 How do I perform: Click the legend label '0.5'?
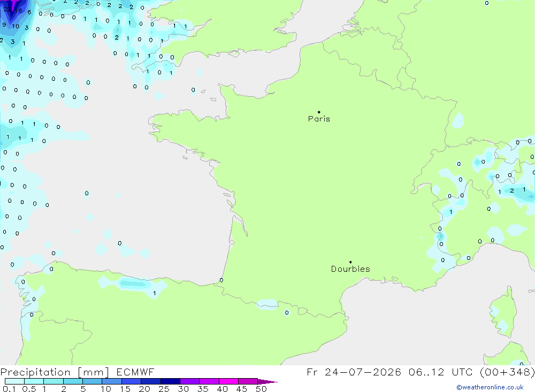[29, 389]
